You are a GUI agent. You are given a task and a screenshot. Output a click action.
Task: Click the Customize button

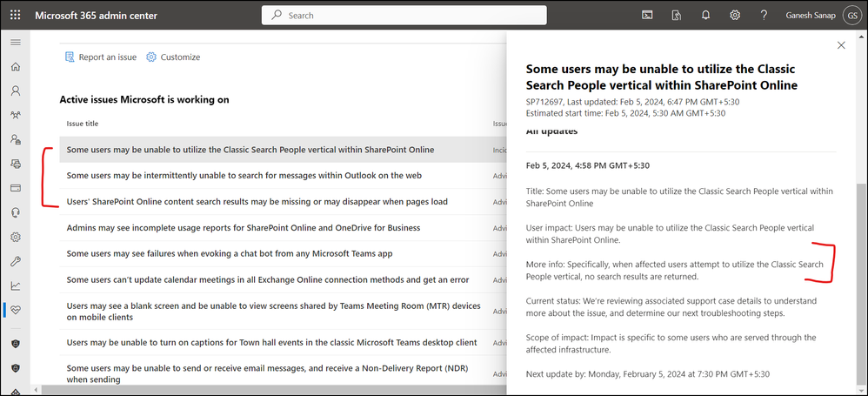(173, 57)
